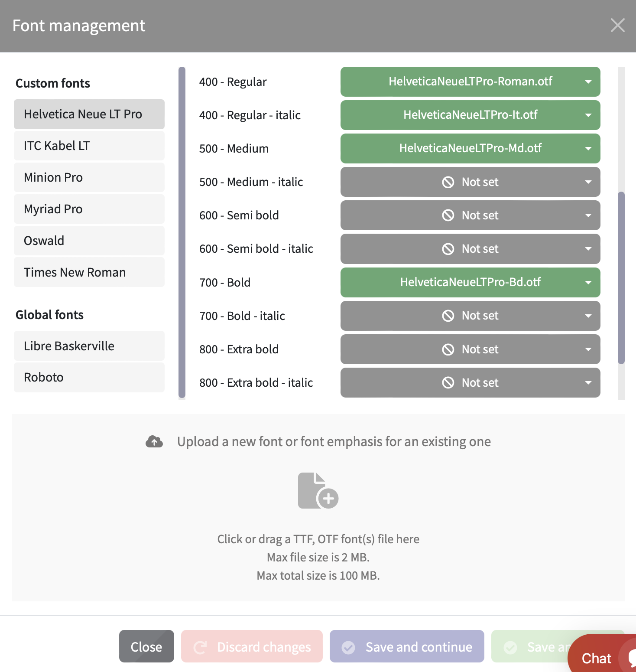Click the cloud upload icon
The height and width of the screenshot is (672, 636).
point(154,442)
